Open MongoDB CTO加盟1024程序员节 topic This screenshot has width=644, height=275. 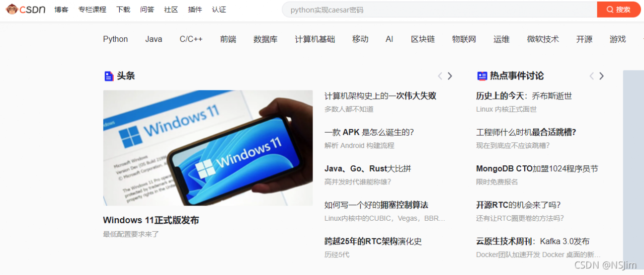537,169
